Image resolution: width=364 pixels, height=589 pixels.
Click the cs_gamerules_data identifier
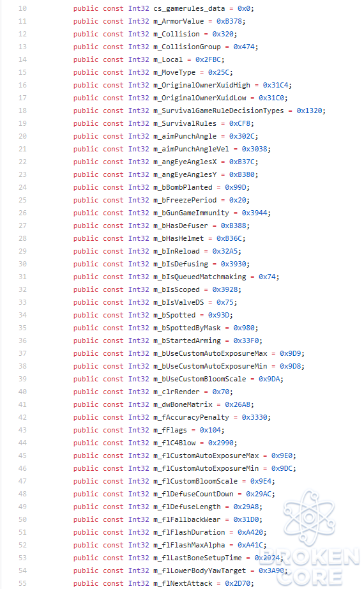[189, 8]
